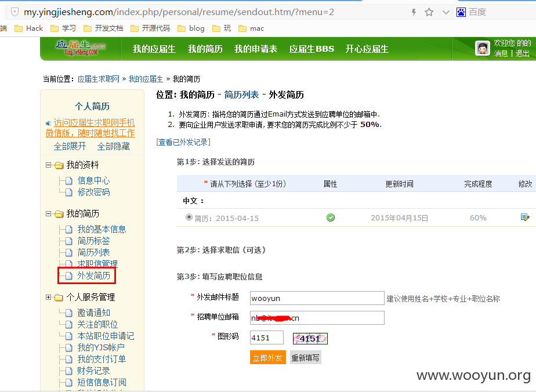This screenshot has width=536, height=392.
Task: Open the 玩 bookmarks folder
Action: (x=222, y=28)
